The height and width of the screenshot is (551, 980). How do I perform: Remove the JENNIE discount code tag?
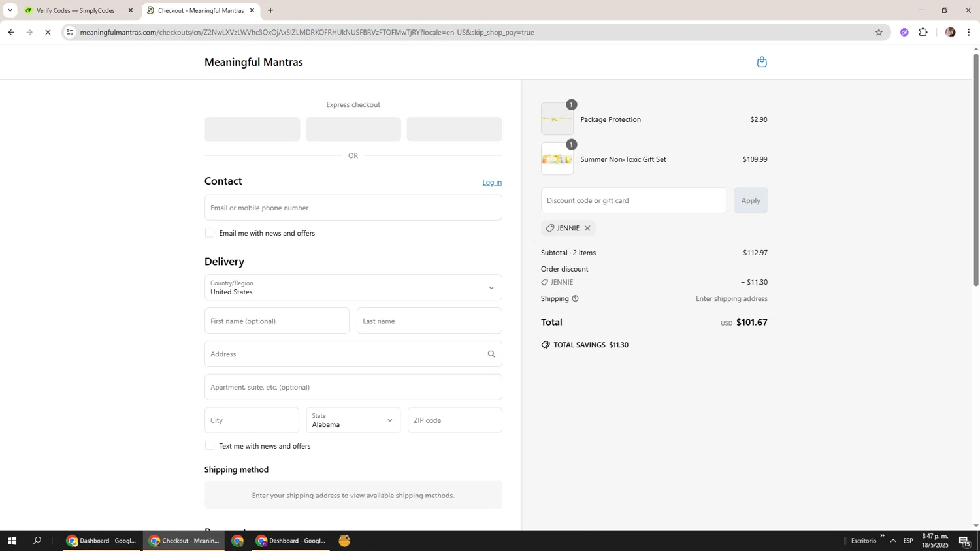[x=587, y=228]
